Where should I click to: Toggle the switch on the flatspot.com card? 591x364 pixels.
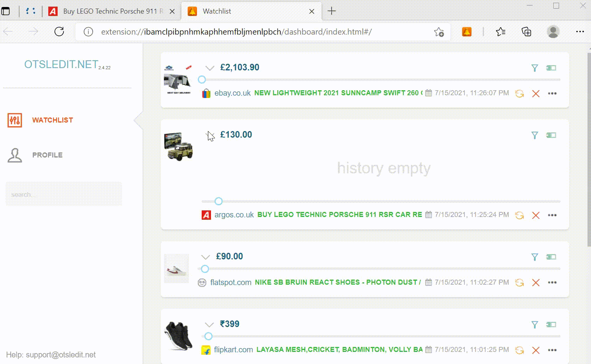pyautogui.click(x=551, y=257)
